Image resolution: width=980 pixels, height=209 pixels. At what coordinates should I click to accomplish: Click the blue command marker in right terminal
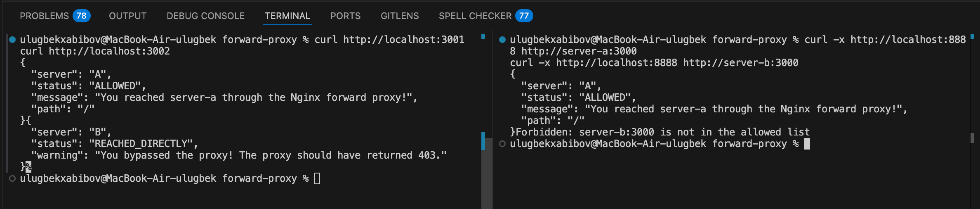[502, 40]
